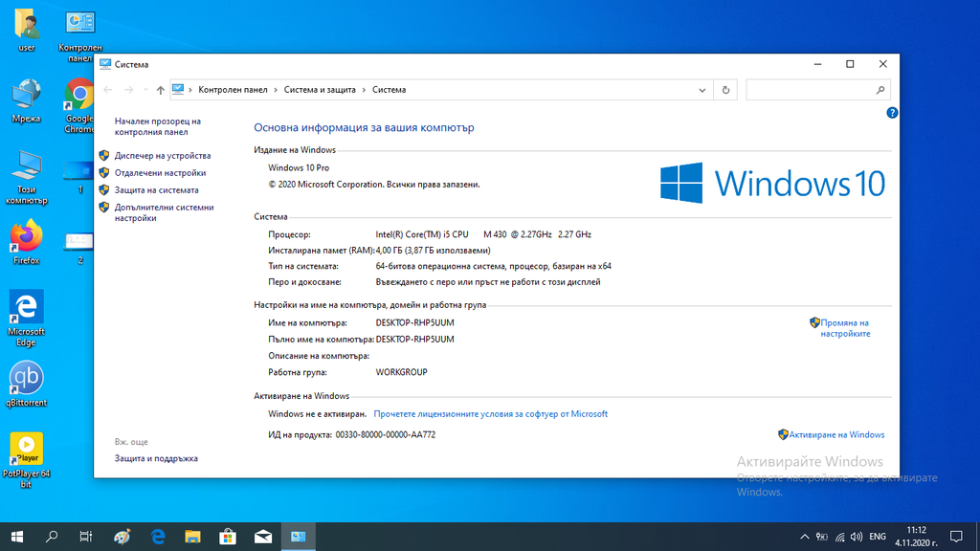Open the clock and date 11:12
Viewport: 980px width, 551px height.
[916, 537]
